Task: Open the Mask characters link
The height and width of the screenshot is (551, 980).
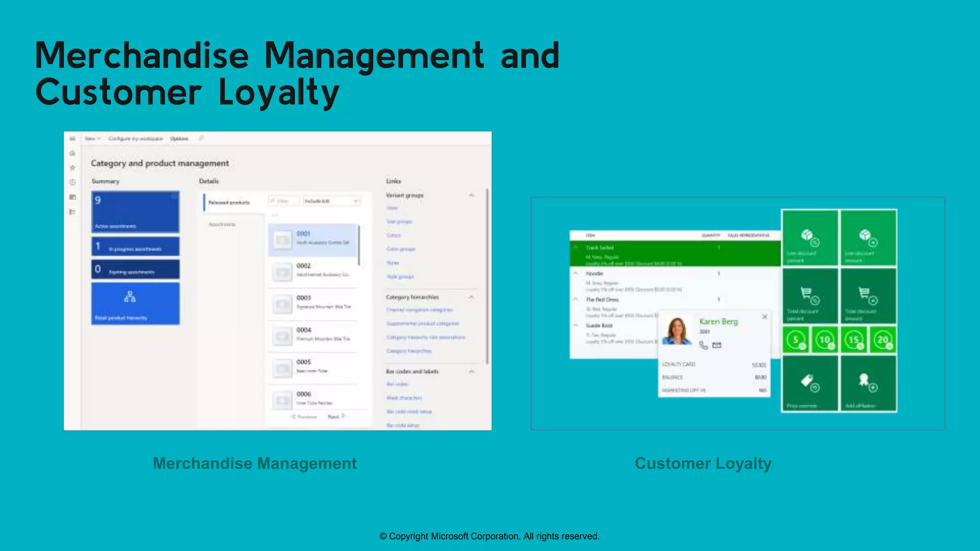Action: 404,398
